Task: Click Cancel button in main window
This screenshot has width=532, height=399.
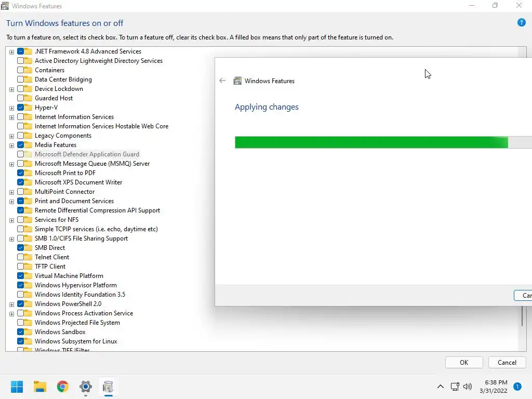Action: click(507, 362)
